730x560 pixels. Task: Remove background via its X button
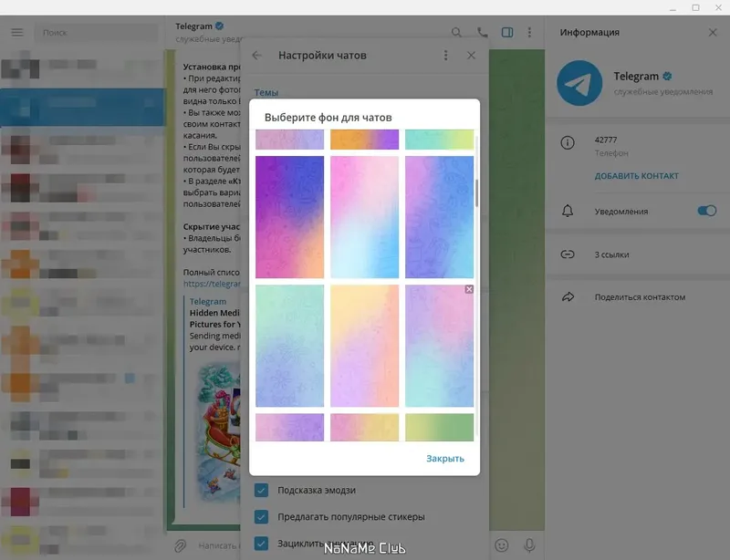(x=469, y=289)
